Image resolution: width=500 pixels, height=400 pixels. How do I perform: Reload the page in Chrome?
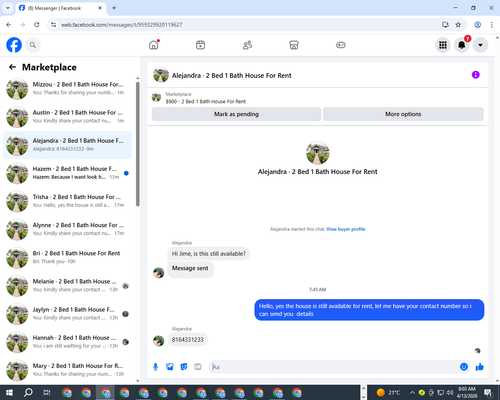click(37, 25)
